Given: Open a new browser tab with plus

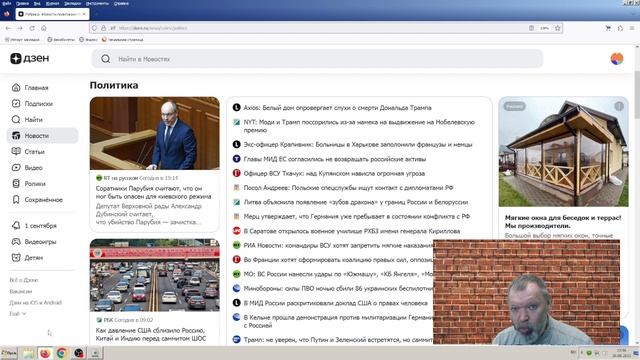Looking at the screenshot, I should tap(96, 14).
